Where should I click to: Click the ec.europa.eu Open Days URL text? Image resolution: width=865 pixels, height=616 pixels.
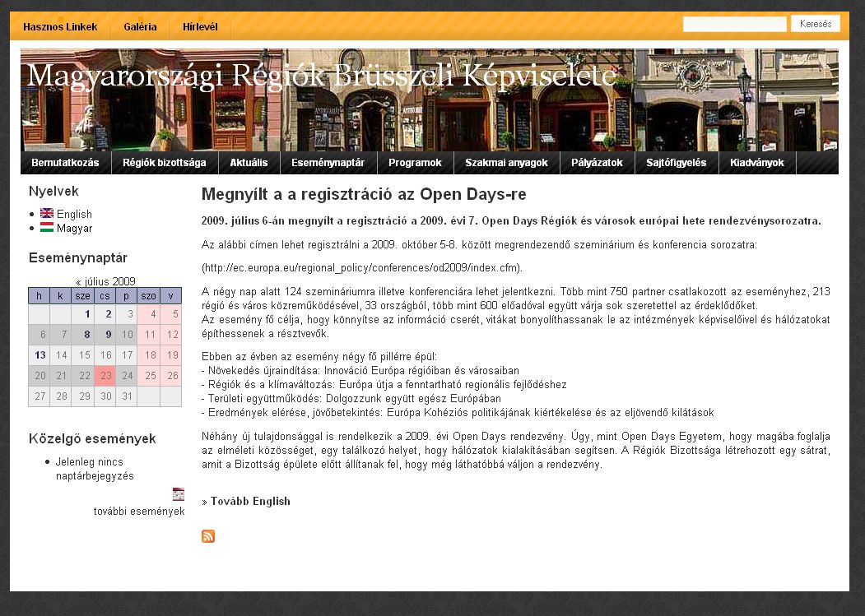pos(362,268)
